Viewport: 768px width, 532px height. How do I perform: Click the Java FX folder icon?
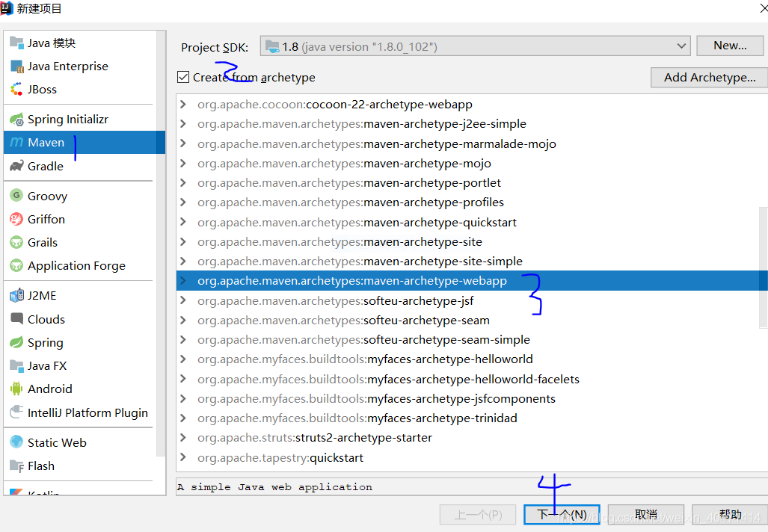pos(16,365)
